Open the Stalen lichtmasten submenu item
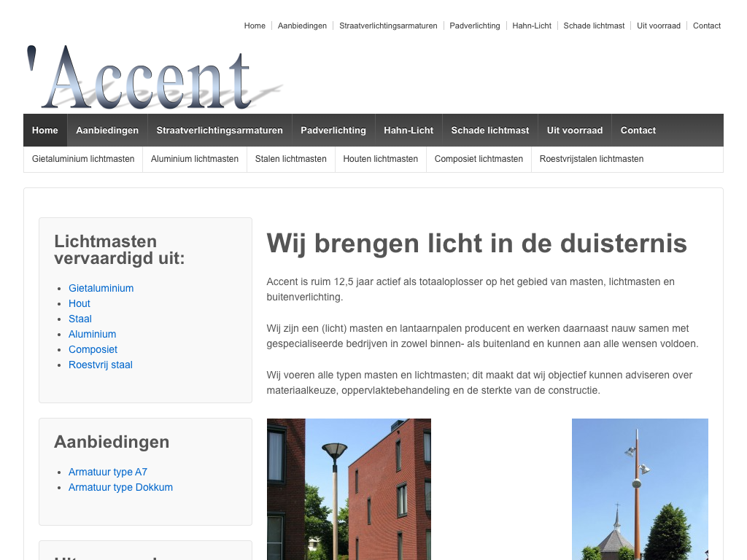The image size is (747, 560). pos(290,159)
